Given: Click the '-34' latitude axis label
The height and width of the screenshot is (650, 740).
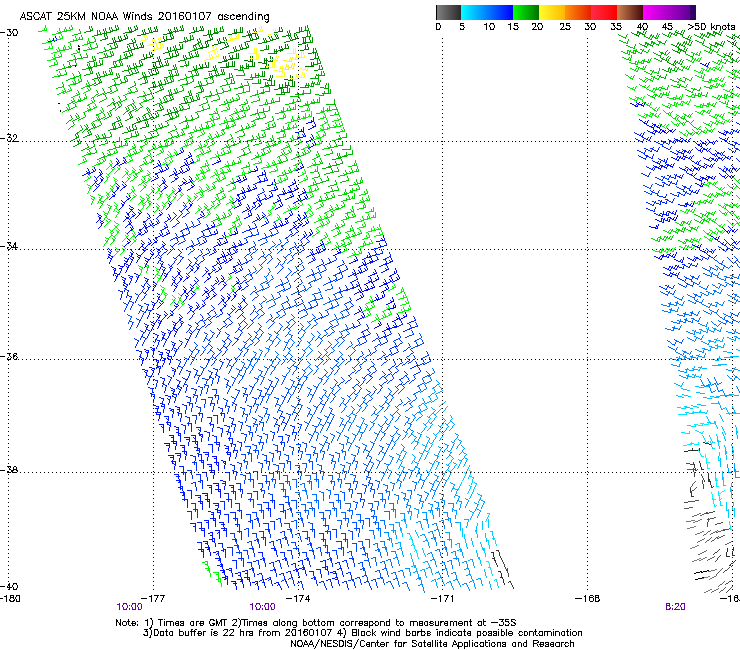Looking at the screenshot, I should point(9,246).
